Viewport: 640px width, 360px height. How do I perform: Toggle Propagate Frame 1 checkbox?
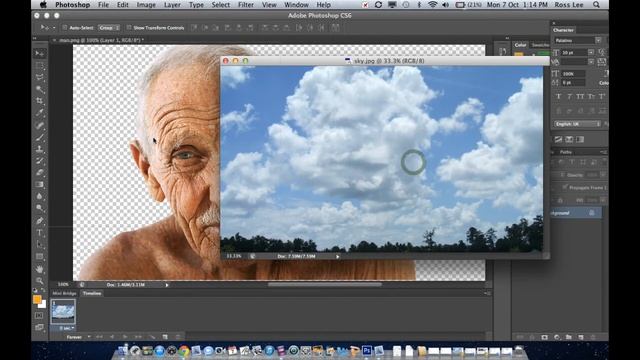click(x=565, y=187)
